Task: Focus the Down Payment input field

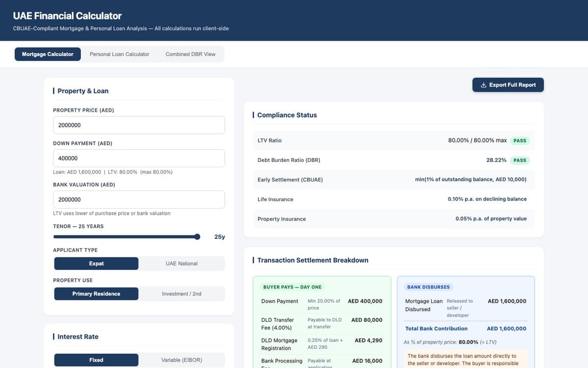Action: click(x=139, y=158)
